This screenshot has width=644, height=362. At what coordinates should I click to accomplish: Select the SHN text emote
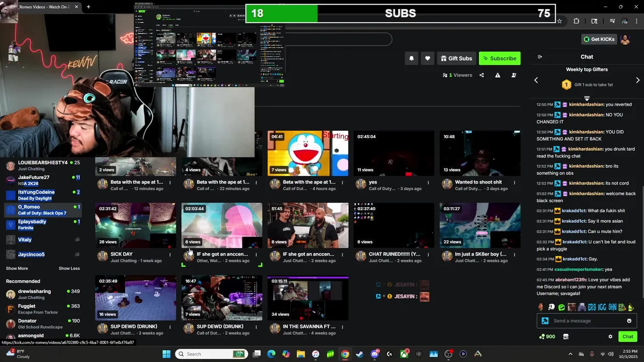pyautogui.click(x=612, y=307)
